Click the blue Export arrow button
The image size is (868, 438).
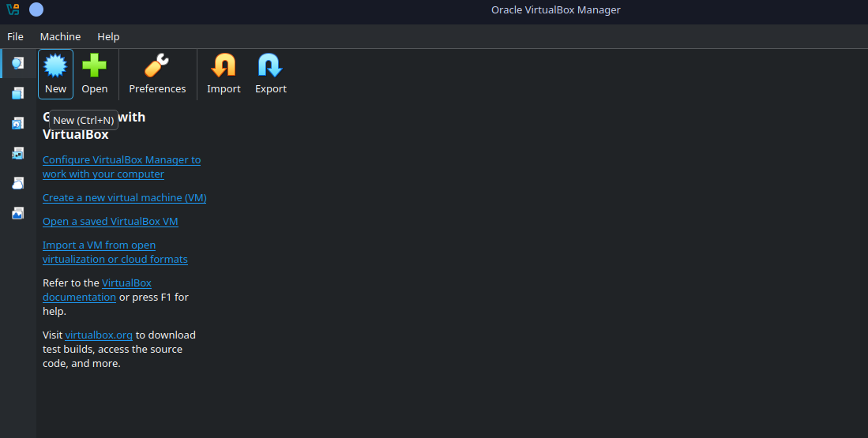point(270,74)
